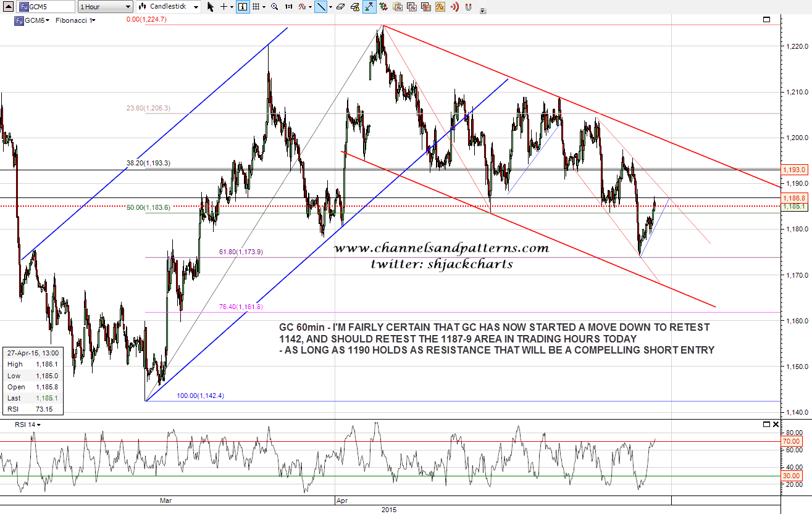The width and height of the screenshot is (812, 514).
Task: Click the 1,193.0 price level marker
Action: click(x=793, y=169)
